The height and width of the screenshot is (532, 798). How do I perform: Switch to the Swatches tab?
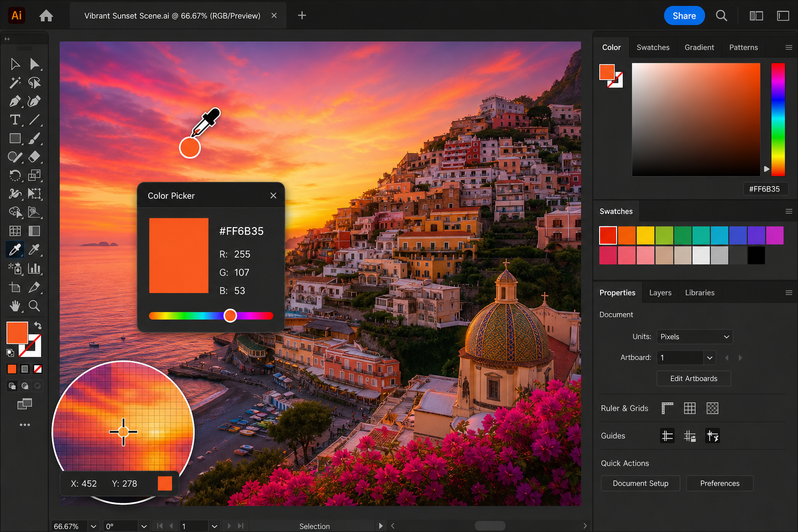click(653, 47)
